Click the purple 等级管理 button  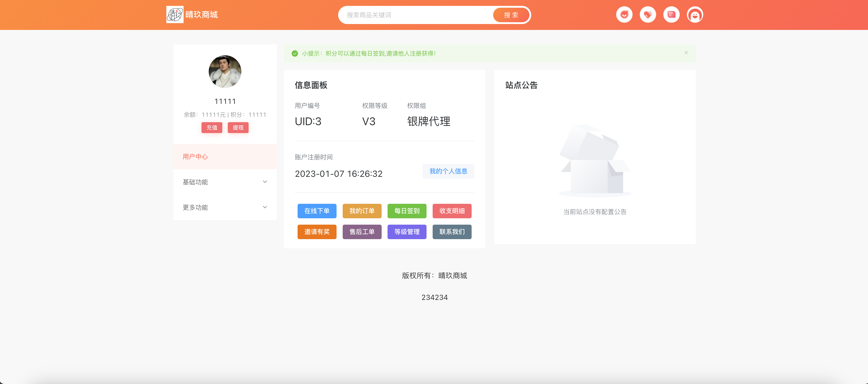[407, 232]
